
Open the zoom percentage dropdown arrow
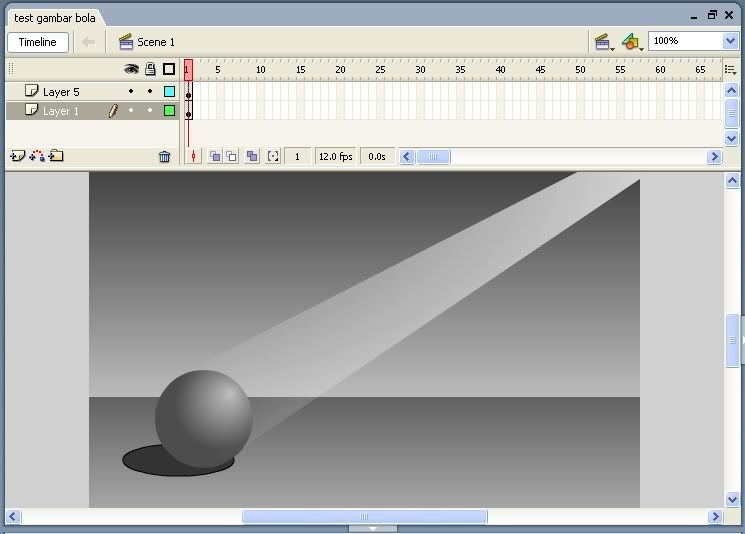tap(730, 41)
